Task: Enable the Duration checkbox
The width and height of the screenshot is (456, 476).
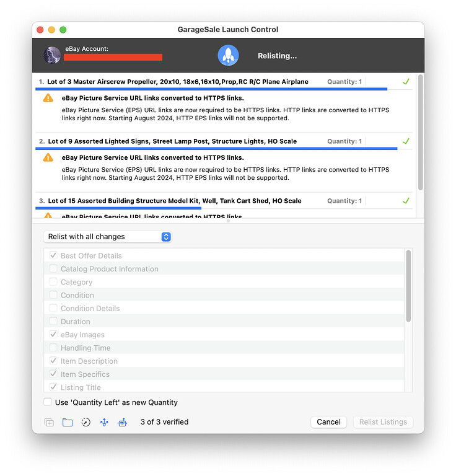Action: click(53, 321)
